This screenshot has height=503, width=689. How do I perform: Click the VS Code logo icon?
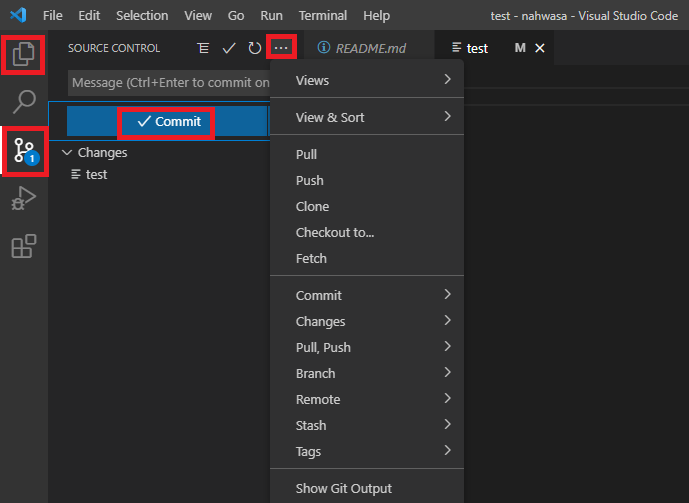[x=18, y=15]
